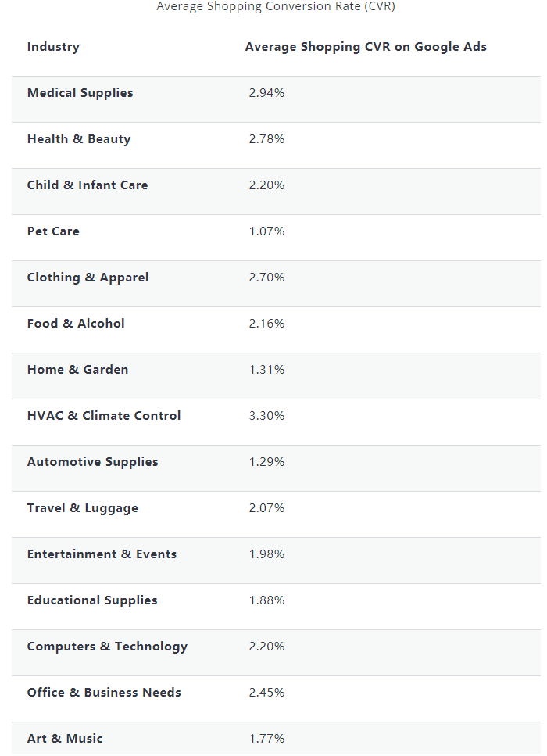Viewport: 547px width, 756px height.
Task: Click the Clothing & Apparel entry
Action: [88, 278]
